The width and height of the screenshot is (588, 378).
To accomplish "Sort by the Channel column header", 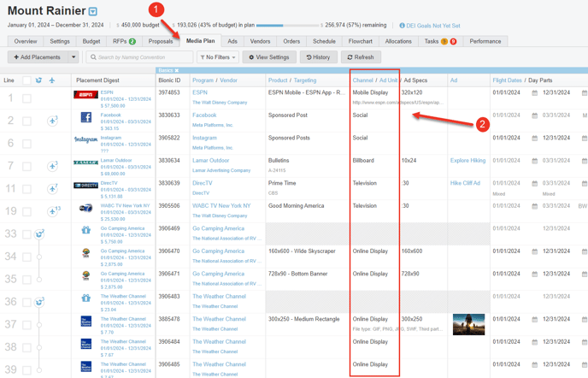I will click(362, 80).
